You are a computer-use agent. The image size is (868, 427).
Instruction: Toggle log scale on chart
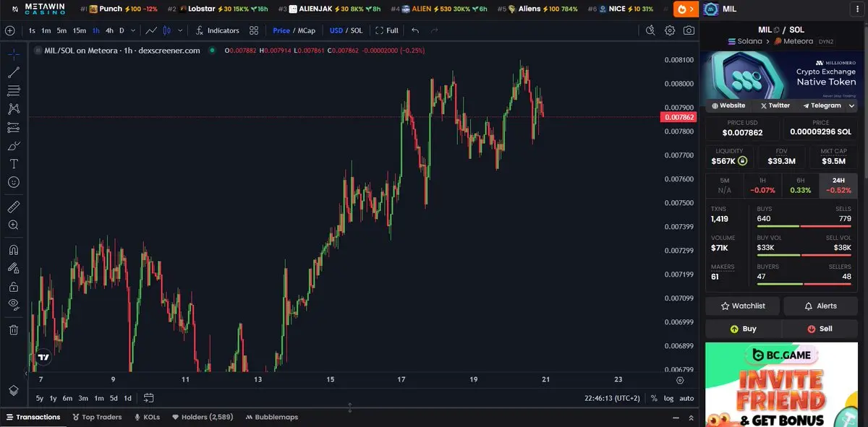pyautogui.click(x=668, y=398)
